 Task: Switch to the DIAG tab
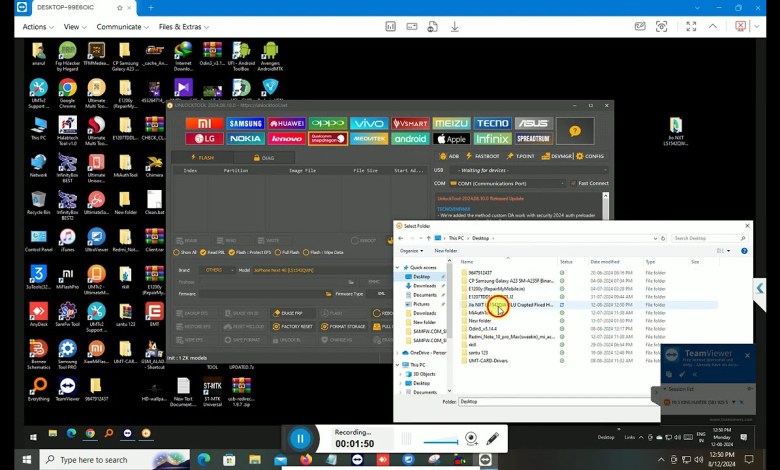[x=264, y=158]
